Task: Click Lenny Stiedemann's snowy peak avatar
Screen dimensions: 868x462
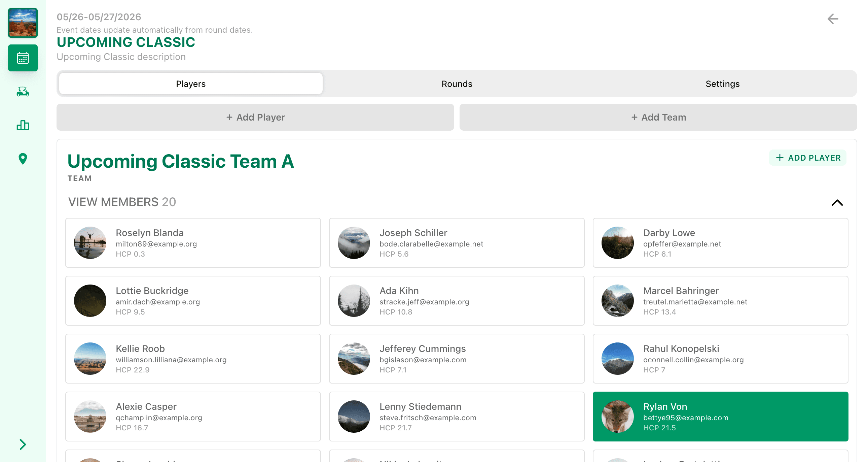Action: (354, 417)
